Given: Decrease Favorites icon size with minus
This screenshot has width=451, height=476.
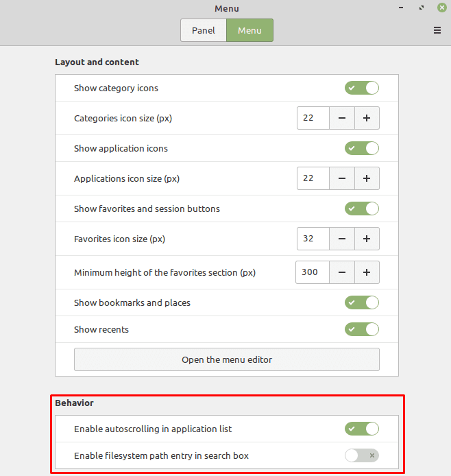Looking at the screenshot, I should tap(342, 239).
